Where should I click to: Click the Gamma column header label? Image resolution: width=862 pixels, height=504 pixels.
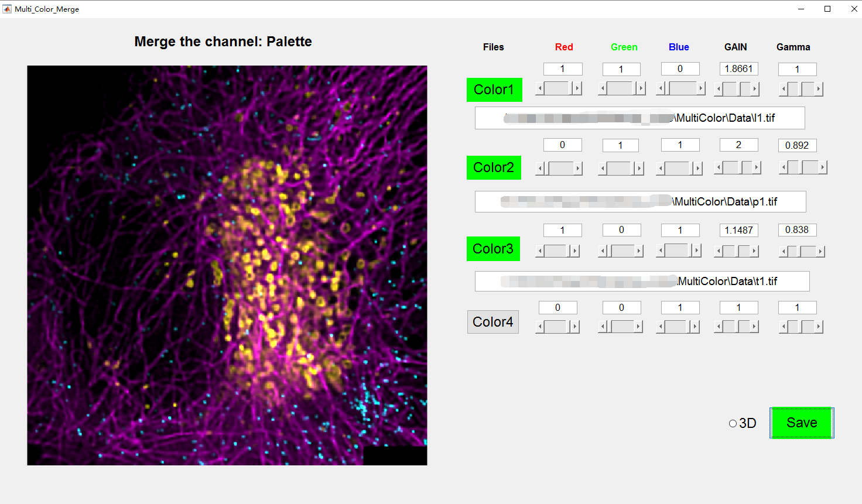(793, 47)
